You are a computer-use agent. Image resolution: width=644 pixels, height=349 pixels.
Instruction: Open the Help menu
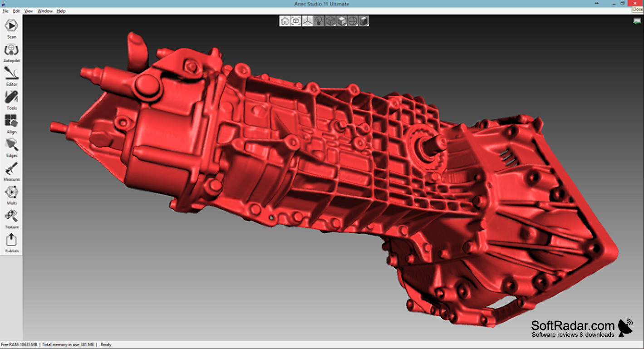(x=61, y=11)
